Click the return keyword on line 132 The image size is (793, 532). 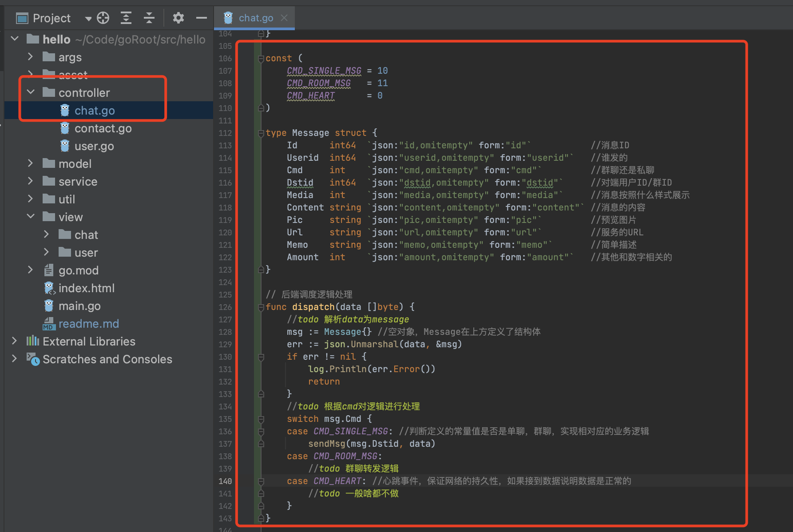pyautogui.click(x=324, y=381)
